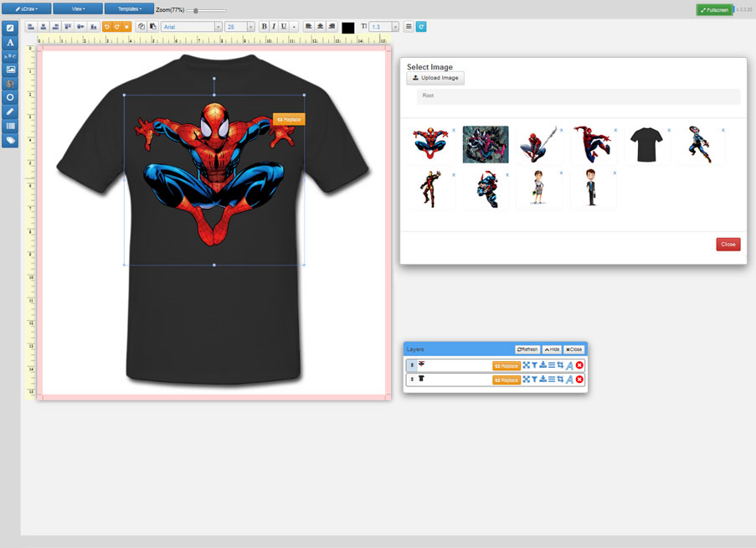
Task: Select the barcode tool
Action: click(10, 126)
